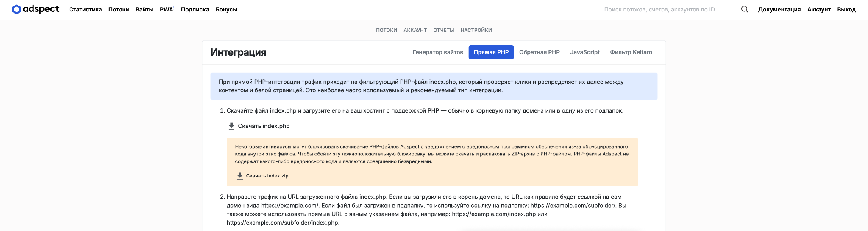Click the Adspect logo

(36, 9)
